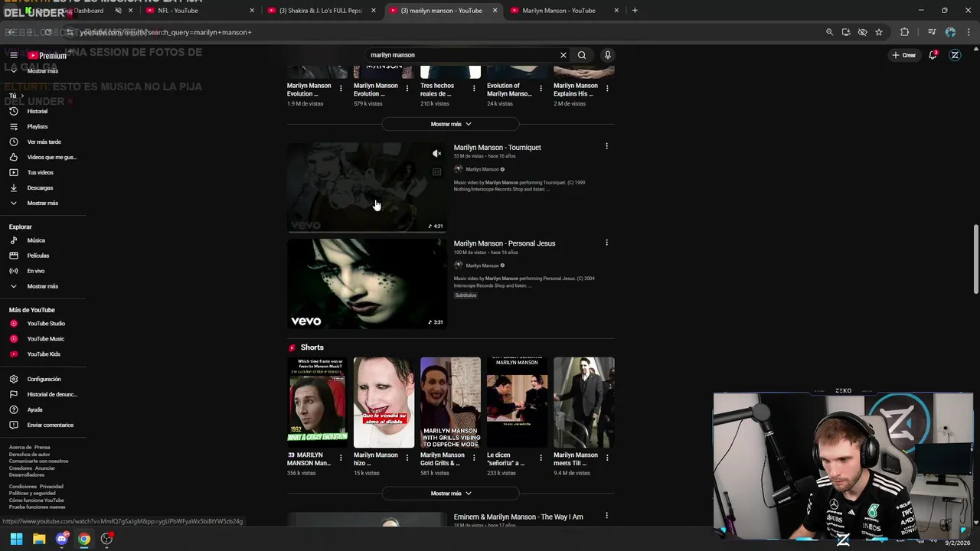Open Marilyn Manson channel under Personal Jesus
Screen dimensions: 980x551
point(482,266)
